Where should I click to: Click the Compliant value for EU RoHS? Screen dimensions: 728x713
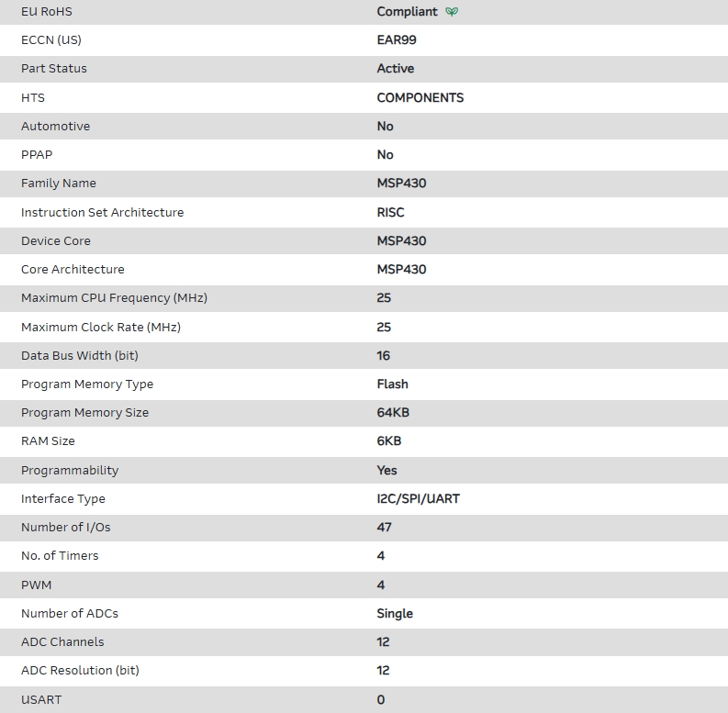point(408,12)
